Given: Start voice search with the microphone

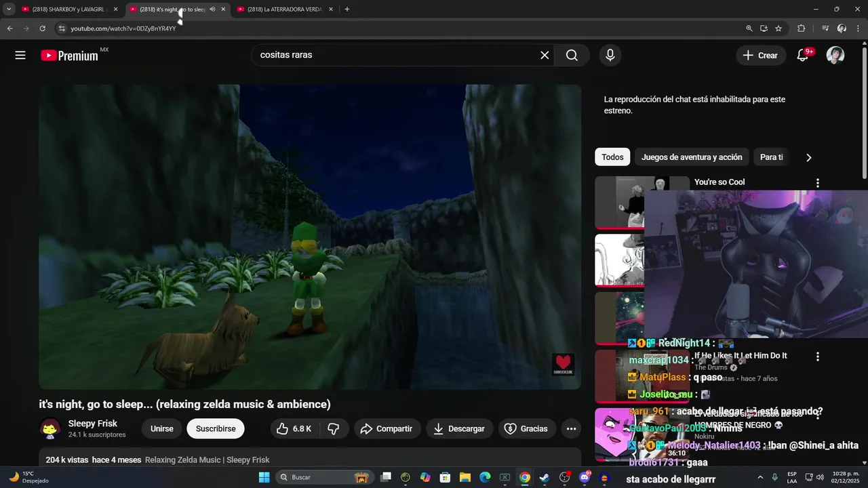Looking at the screenshot, I should (610, 56).
